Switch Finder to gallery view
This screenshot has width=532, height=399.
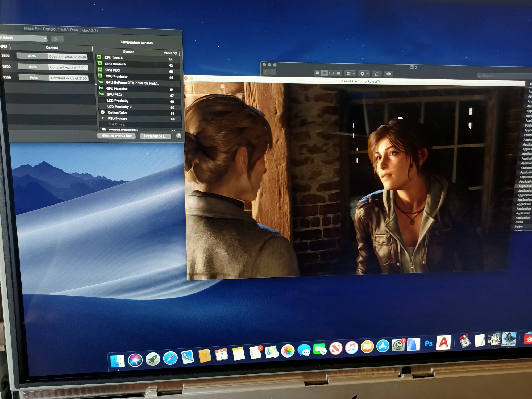(339, 73)
